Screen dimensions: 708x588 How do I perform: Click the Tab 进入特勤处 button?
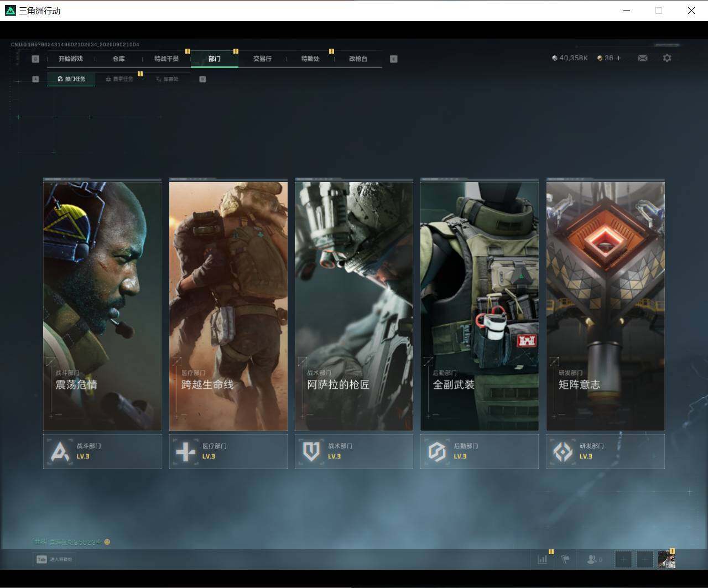tap(55, 559)
